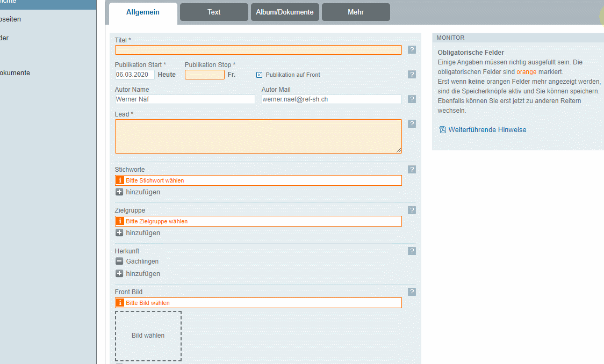
Task: Click hinzufügen label under Zielgruppe
Action: coord(143,233)
